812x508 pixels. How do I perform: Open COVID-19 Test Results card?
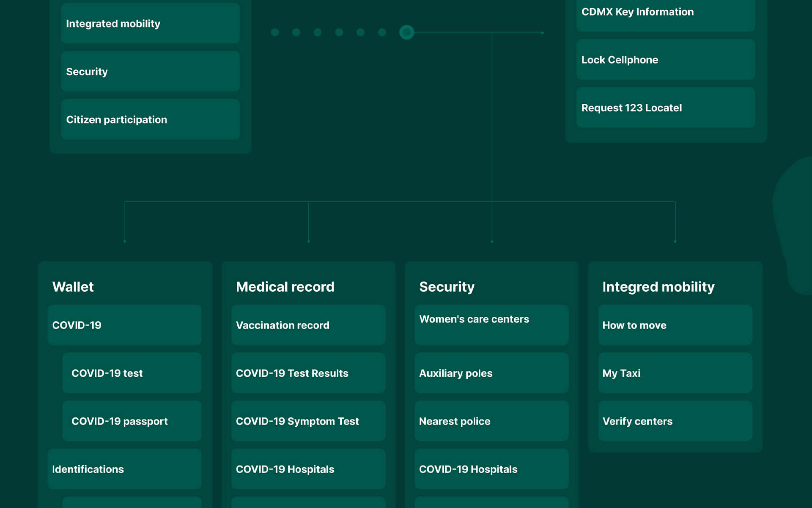(x=308, y=373)
